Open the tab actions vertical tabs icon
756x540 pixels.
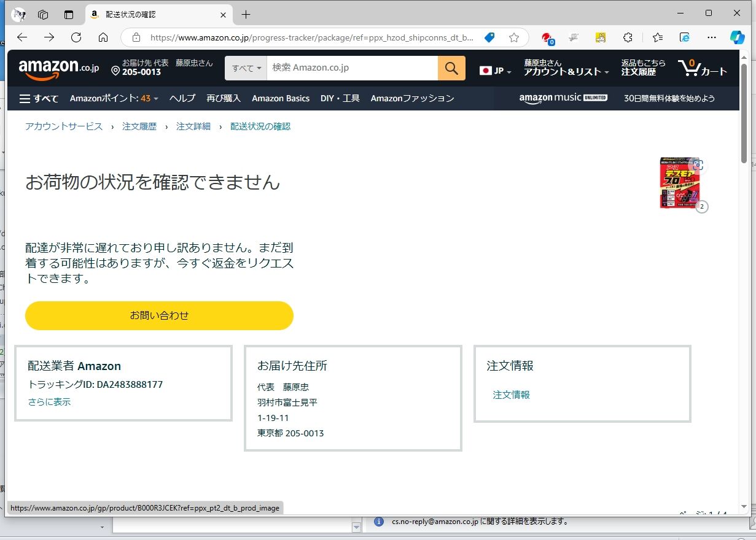click(x=69, y=14)
